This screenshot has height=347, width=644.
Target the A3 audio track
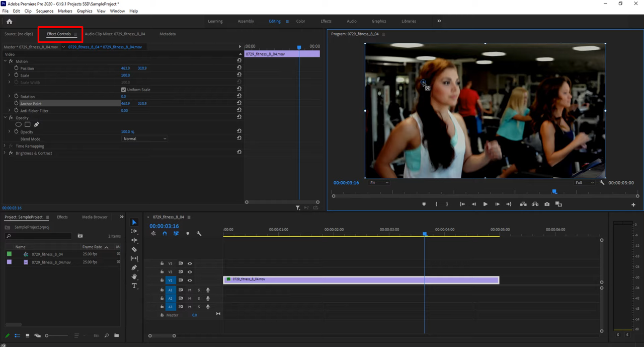pyautogui.click(x=171, y=307)
